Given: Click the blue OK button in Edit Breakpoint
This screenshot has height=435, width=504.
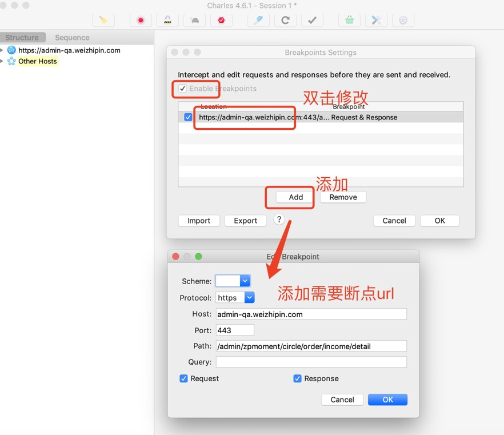Looking at the screenshot, I should pyautogui.click(x=387, y=400).
